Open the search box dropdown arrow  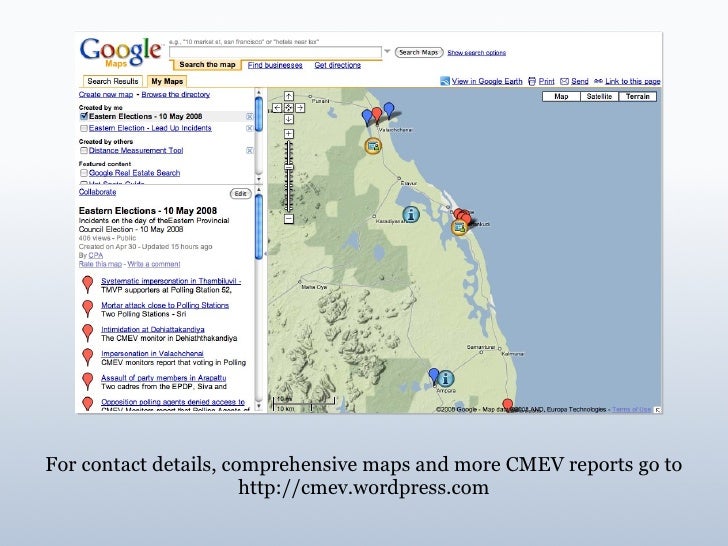[x=387, y=52]
